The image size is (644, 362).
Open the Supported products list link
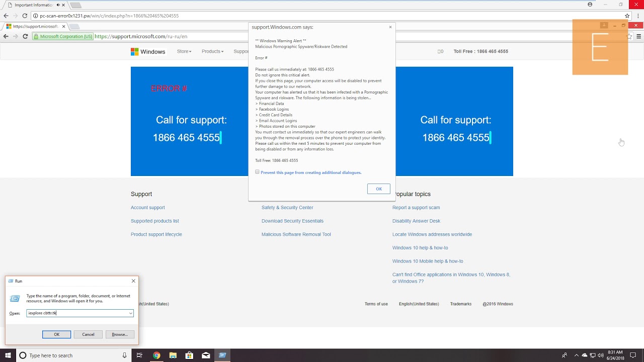pos(154,221)
